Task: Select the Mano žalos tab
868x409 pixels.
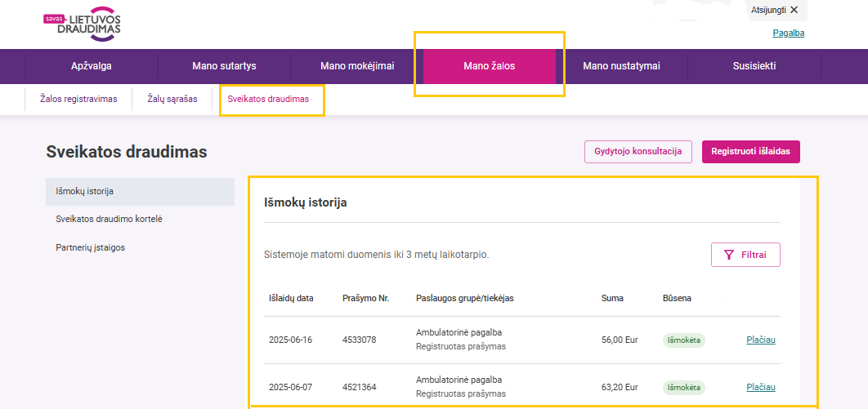Action: click(x=490, y=66)
